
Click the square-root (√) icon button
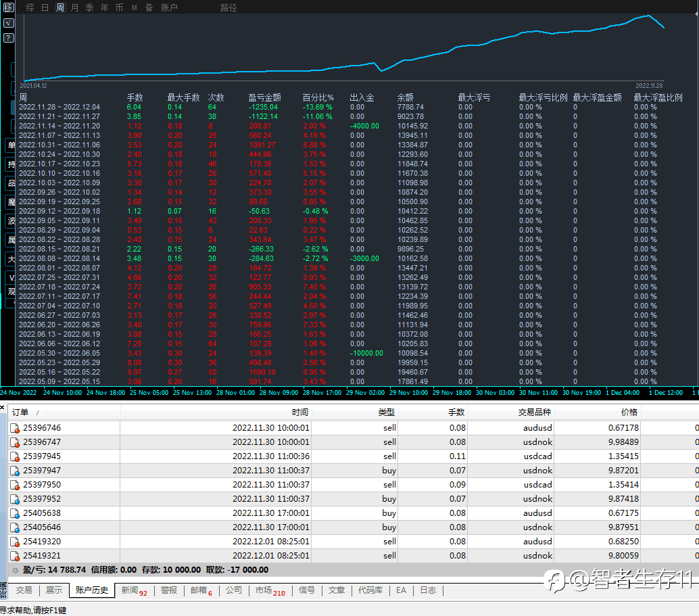click(x=8, y=23)
